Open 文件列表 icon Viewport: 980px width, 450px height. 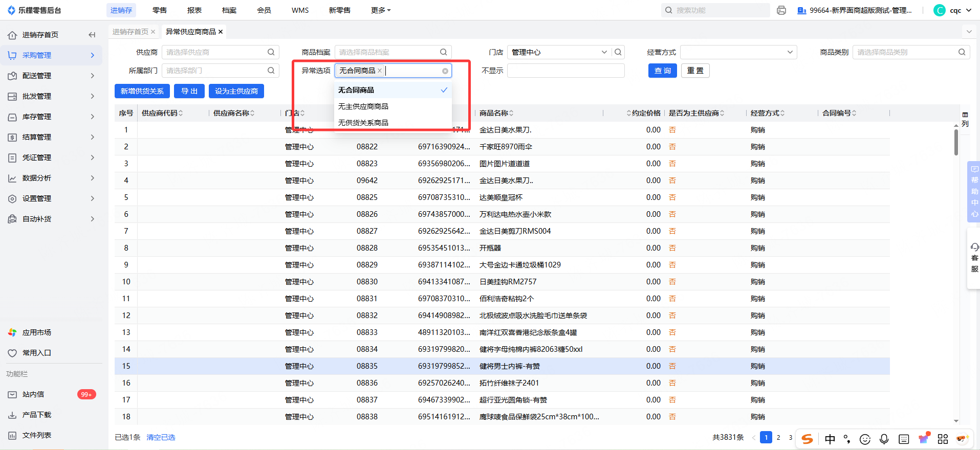pos(12,435)
